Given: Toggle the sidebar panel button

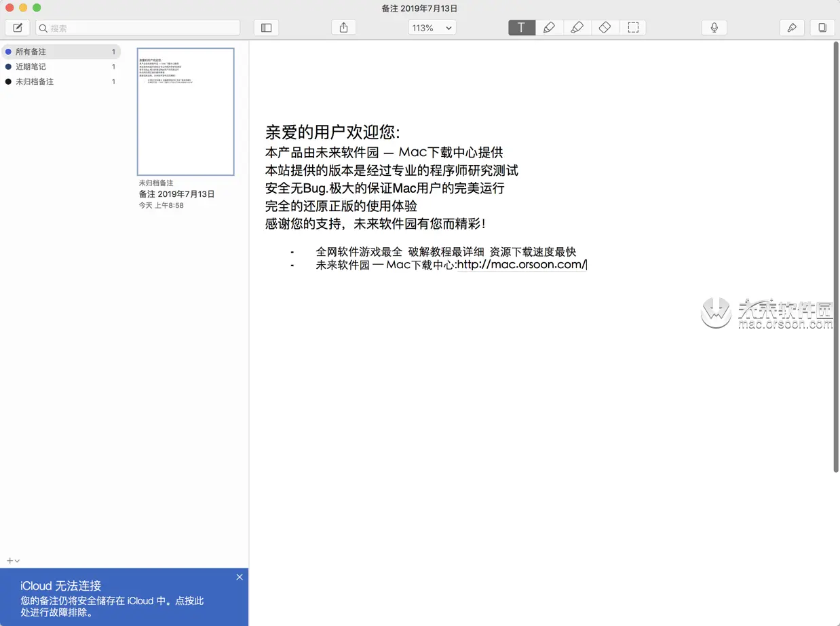Looking at the screenshot, I should (267, 28).
